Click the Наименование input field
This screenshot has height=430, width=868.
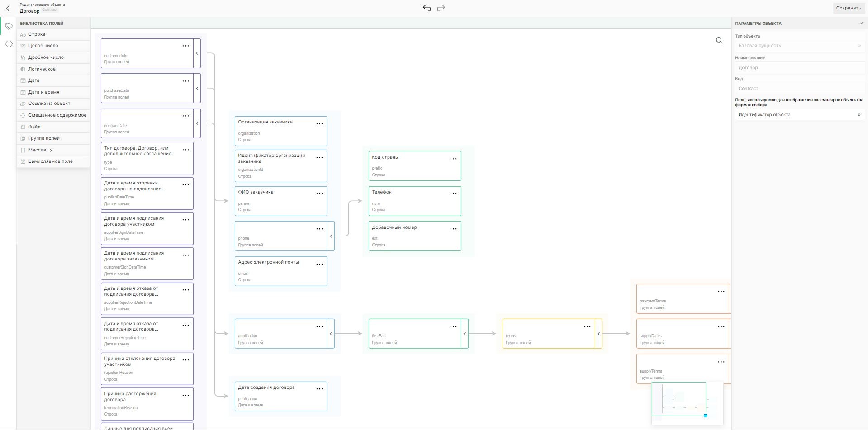click(800, 68)
